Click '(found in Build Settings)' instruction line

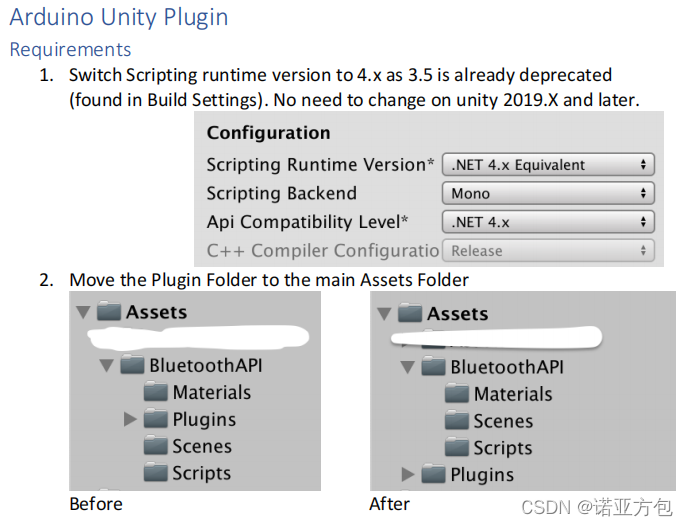(x=355, y=100)
